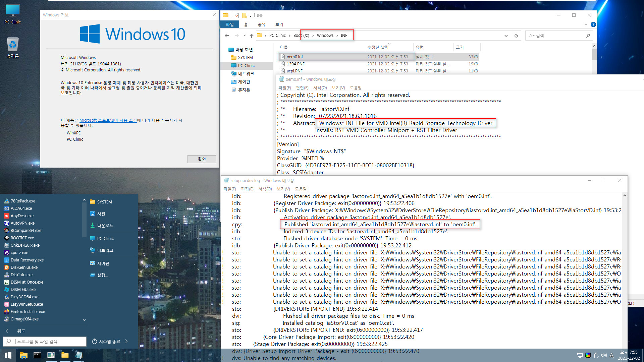
Task: Launch cpu-z.exe from start menu
Action: 19,253
